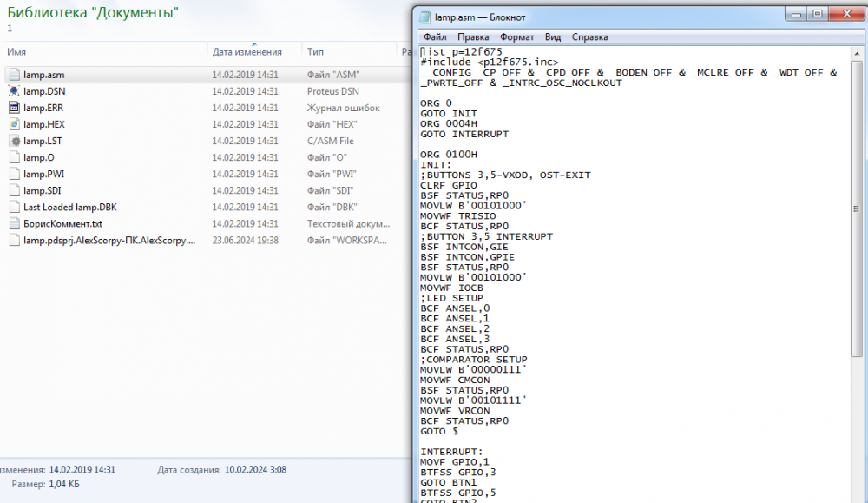Image resolution: width=868 pixels, height=503 pixels.
Task: Select the lamp.DSN Proteus file icon
Action: tap(15, 91)
